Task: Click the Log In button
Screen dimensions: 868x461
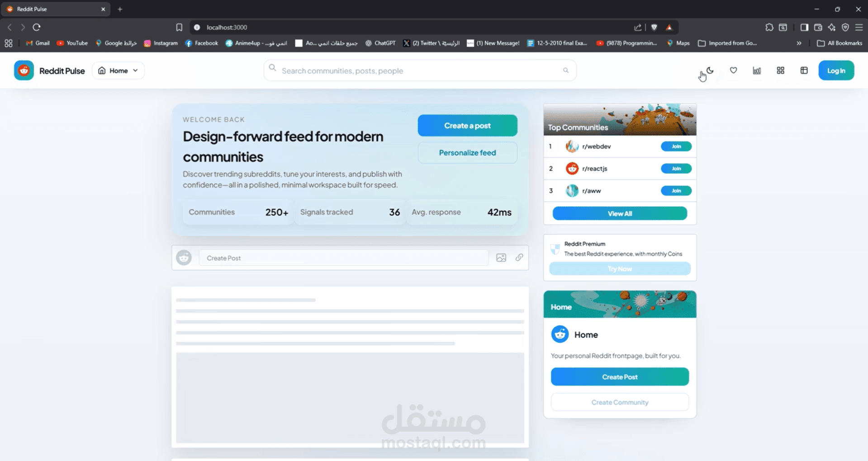Action: pyautogui.click(x=836, y=71)
